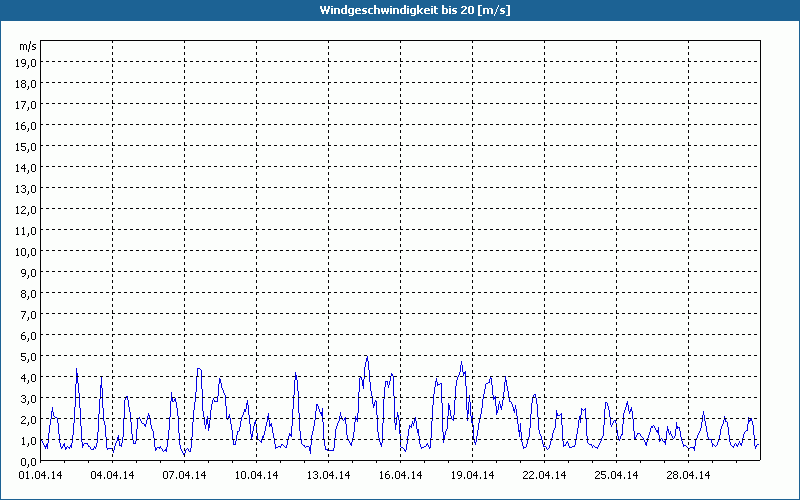This screenshot has height=500, width=800.
Task: Click the y-axis label '4,0'
Action: [x=29, y=378]
